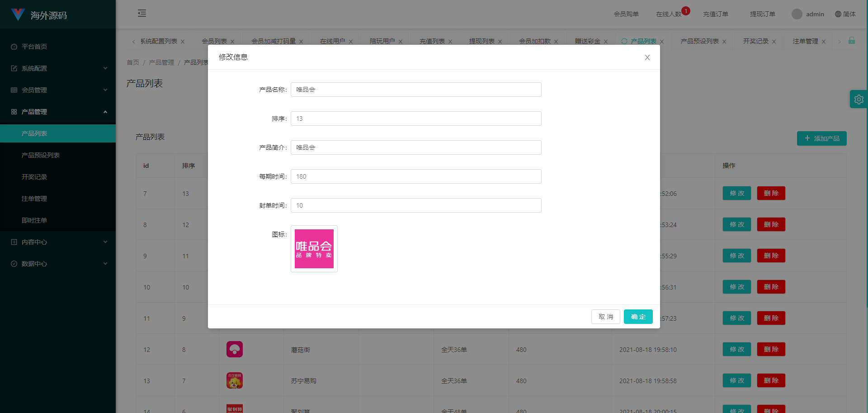This screenshot has height=413, width=868.
Task: Expand the 会员管理 sidebar menu
Action: point(58,90)
